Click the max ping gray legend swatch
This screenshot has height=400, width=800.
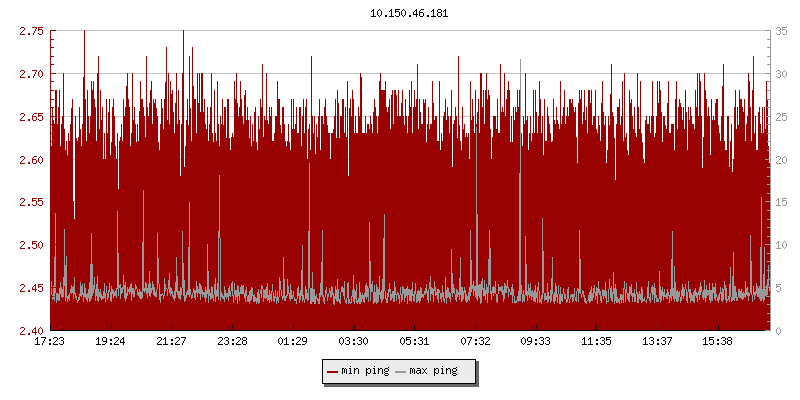401,372
